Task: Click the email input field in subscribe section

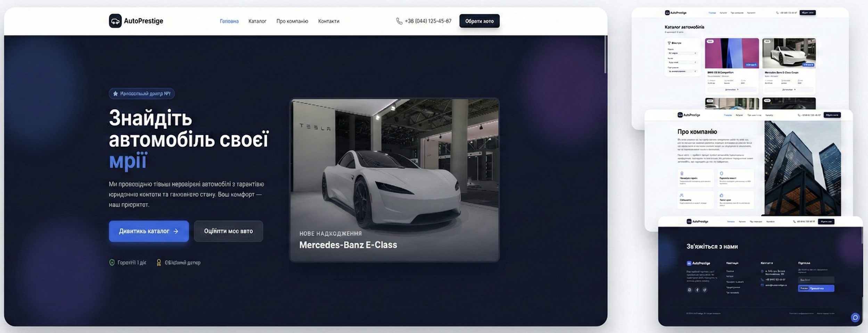Action: (x=816, y=280)
